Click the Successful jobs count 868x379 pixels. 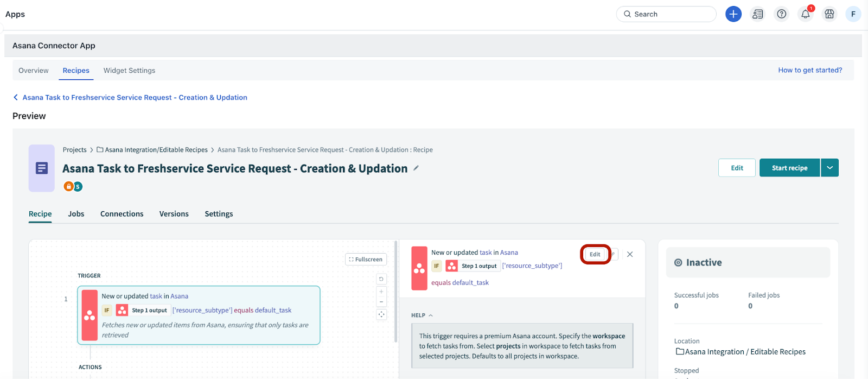pos(676,306)
